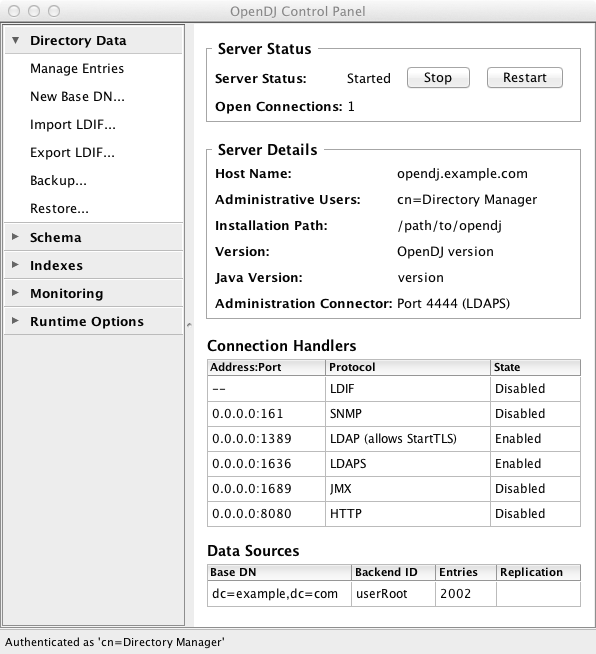The width and height of the screenshot is (596, 654).
Task: Click the Schema heading label
Action: click(56, 237)
